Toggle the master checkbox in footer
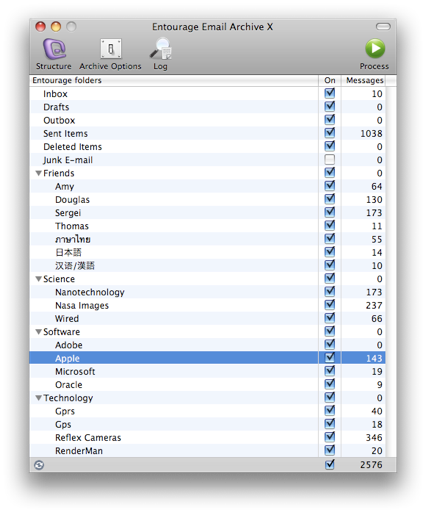This screenshot has width=426, height=513. coord(330,464)
